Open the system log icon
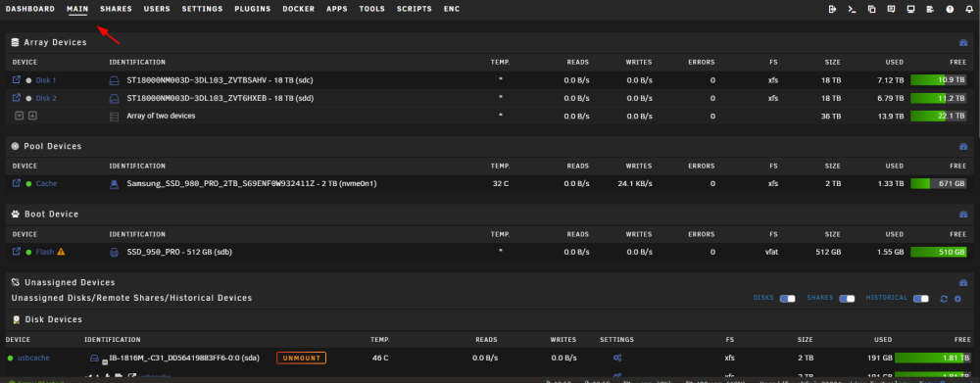This screenshot has height=383, width=980. [x=930, y=10]
